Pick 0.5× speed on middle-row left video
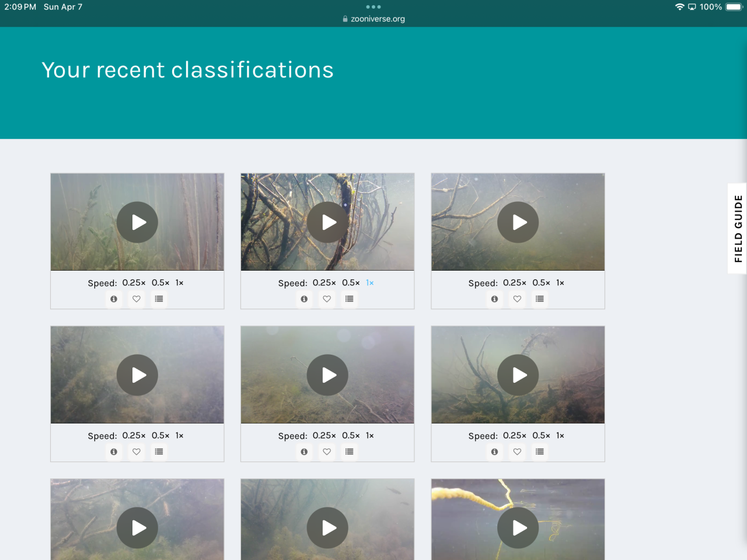The height and width of the screenshot is (560, 747). tap(160, 436)
